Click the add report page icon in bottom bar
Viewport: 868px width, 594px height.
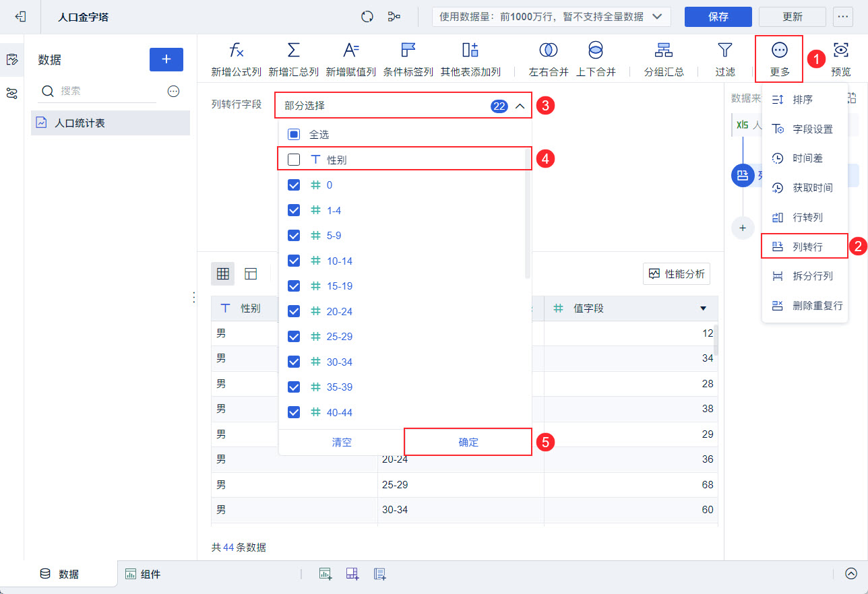click(379, 574)
